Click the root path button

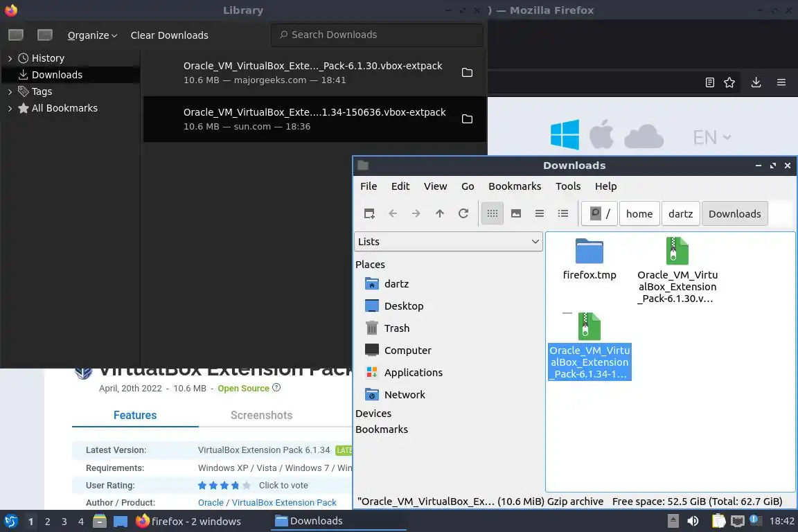click(x=599, y=213)
